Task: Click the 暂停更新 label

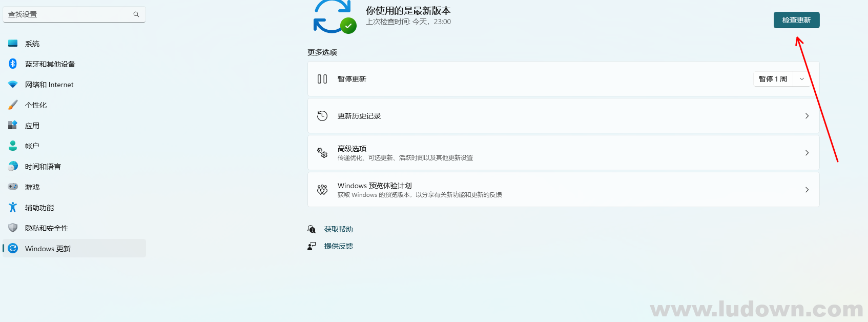Action: pos(352,79)
